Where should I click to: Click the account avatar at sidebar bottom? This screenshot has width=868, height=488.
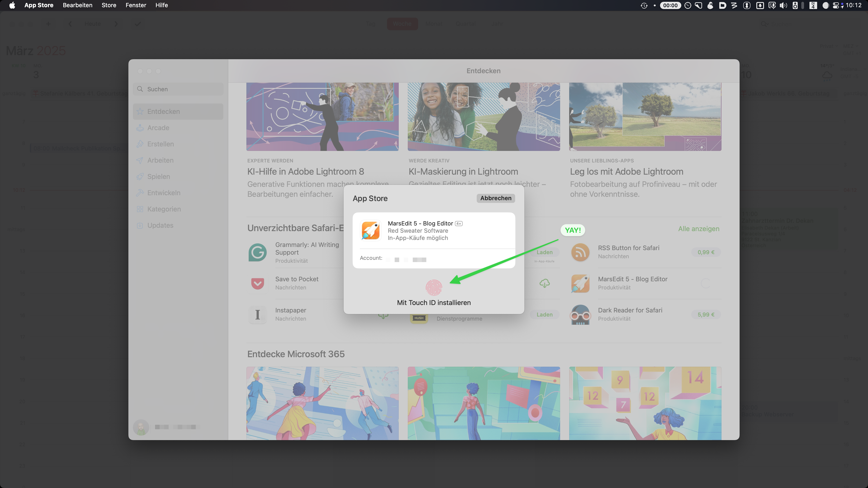click(x=141, y=427)
